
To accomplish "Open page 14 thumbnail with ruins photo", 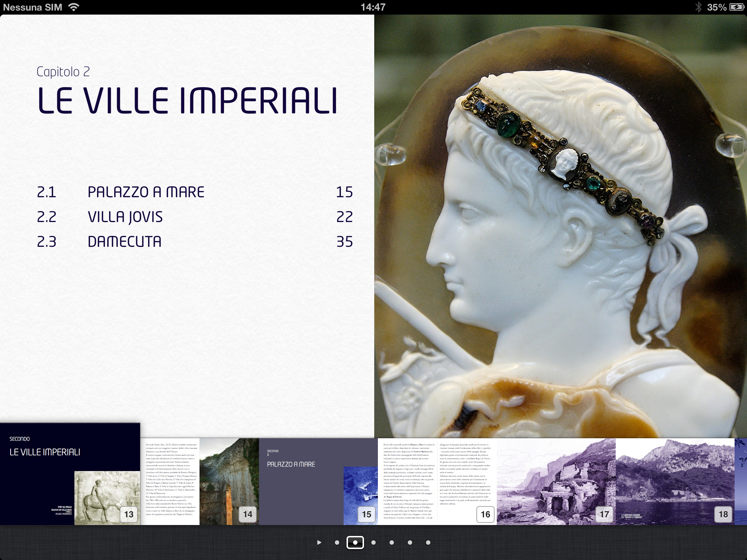I will pos(200,481).
